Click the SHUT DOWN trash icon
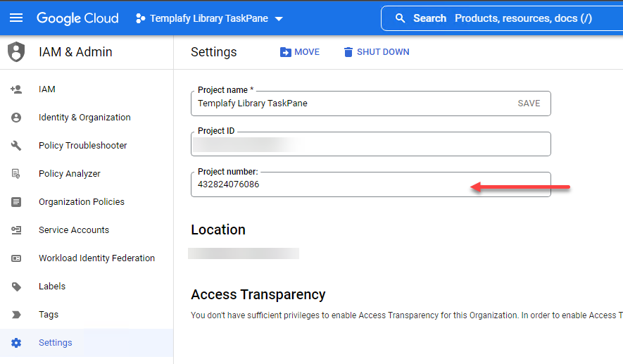Image resolution: width=623 pixels, height=364 pixels. (x=348, y=52)
